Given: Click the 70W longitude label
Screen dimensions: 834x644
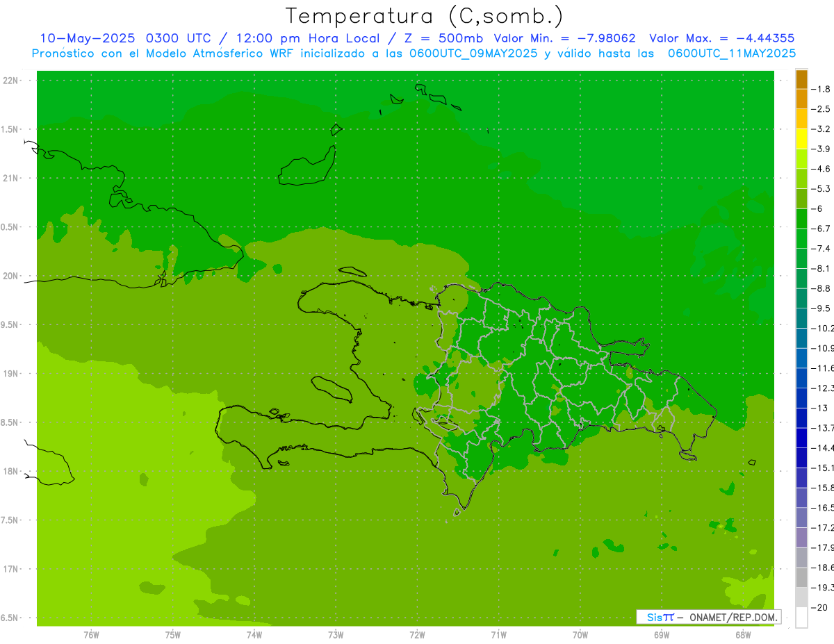Looking at the screenshot, I should click(580, 635).
